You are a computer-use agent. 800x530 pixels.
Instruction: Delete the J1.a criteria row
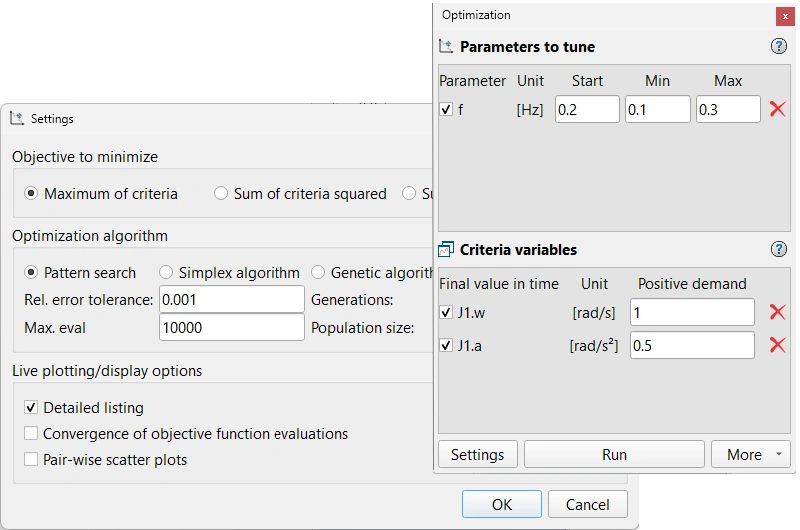(777, 345)
